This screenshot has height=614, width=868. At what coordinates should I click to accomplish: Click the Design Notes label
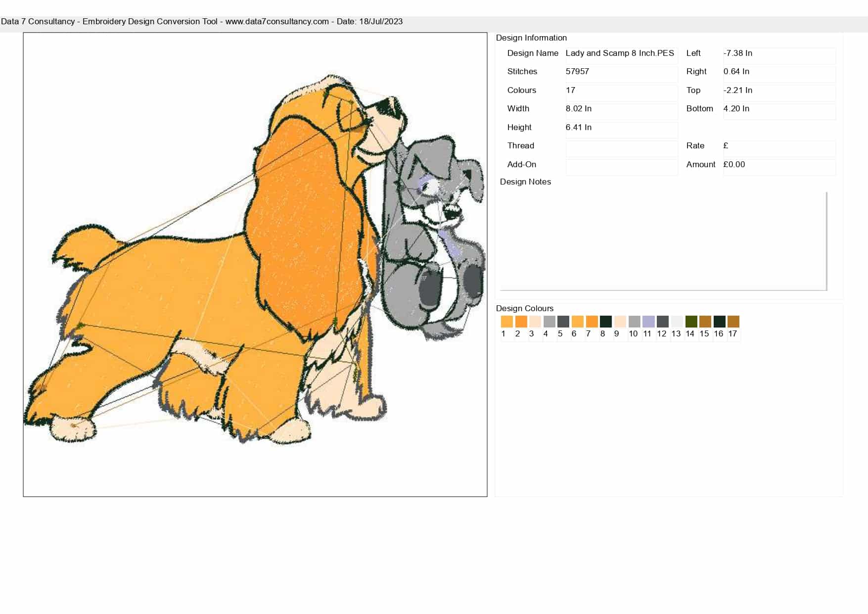525,182
